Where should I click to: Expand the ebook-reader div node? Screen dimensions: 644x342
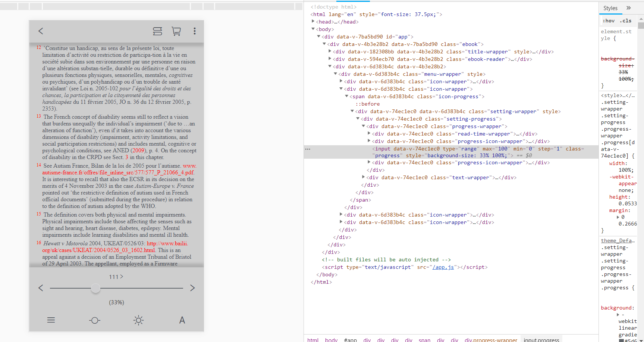(x=330, y=59)
